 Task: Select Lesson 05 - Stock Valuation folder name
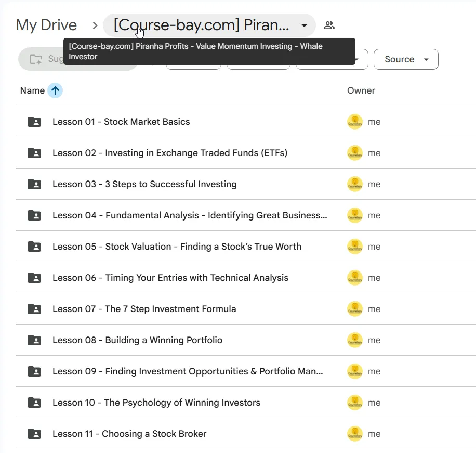pyautogui.click(x=177, y=247)
